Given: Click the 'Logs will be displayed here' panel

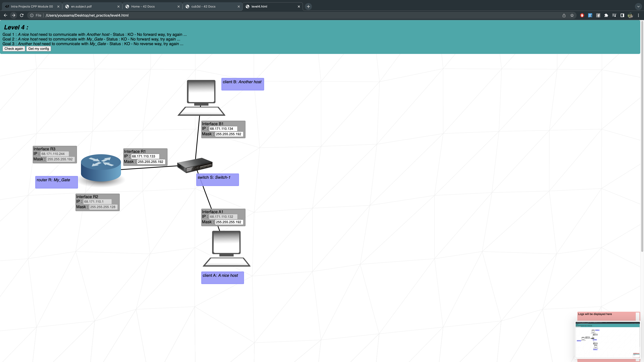Looking at the screenshot, I should click(x=609, y=316).
